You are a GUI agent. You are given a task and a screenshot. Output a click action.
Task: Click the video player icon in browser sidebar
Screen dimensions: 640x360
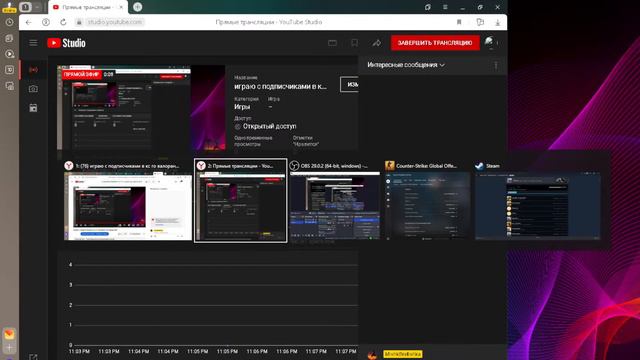click(9, 54)
